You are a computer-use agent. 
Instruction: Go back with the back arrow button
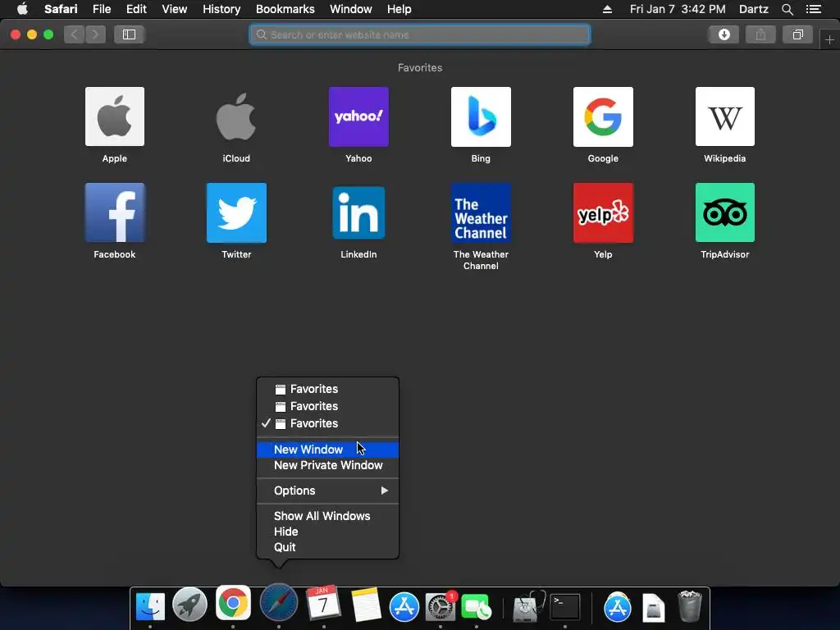coord(75,34)
